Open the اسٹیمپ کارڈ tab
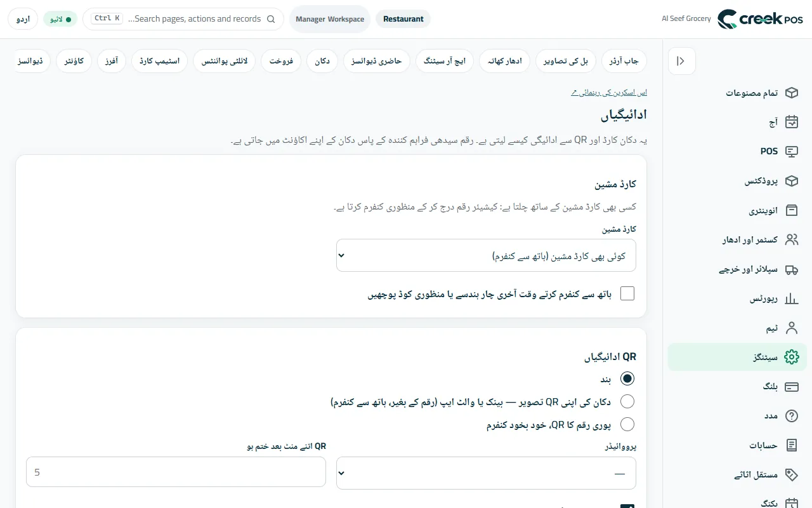This screenshot has width=812, height=508. [x=160, y=61]
